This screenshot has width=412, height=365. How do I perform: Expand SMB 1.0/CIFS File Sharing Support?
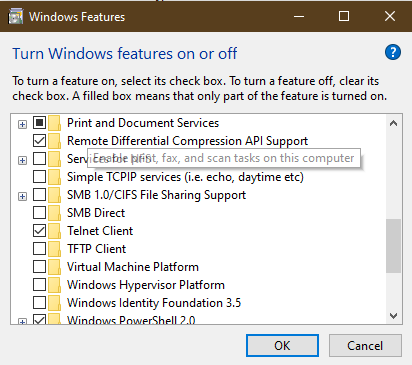(22, 197)
